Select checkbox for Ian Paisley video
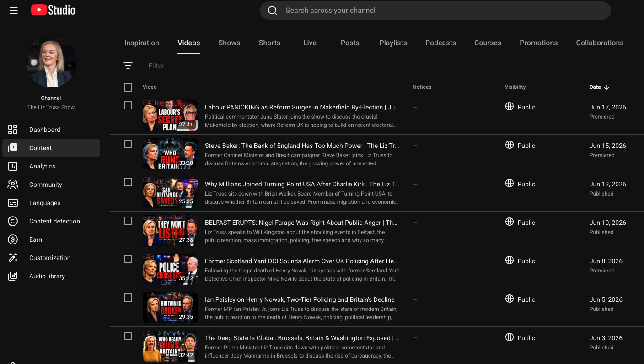644x364 pixels. click(128, 298)
